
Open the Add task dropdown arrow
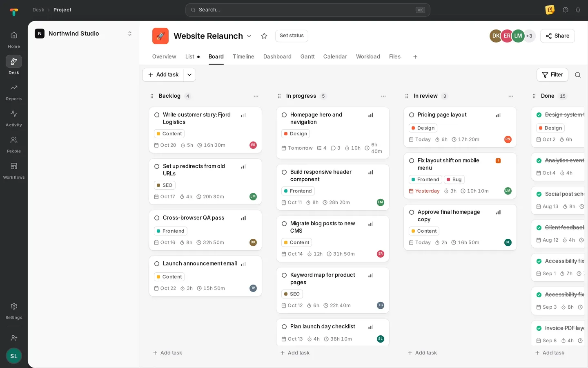pyautogui.click(x=189, y=75)
